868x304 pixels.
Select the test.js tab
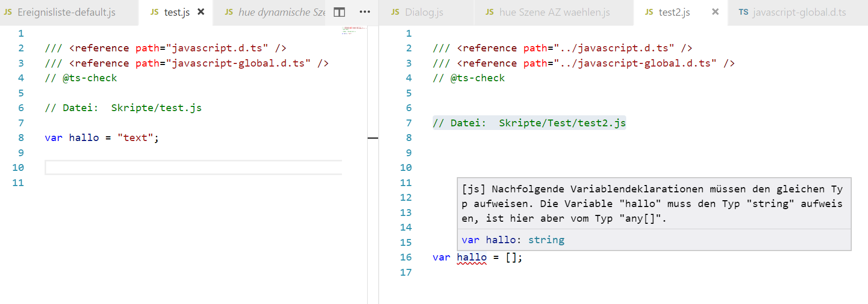pyautogui.click(x=176, y=12)
